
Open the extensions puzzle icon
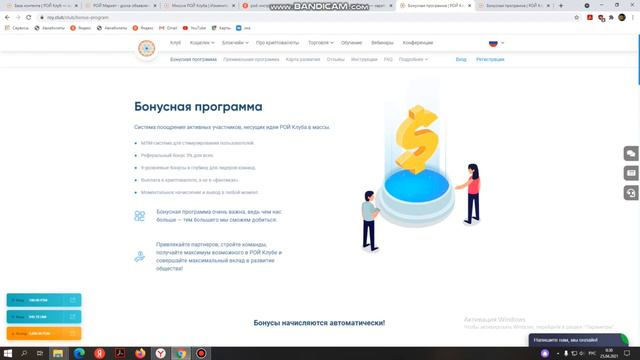pyautogui.click(x=611, y=18)
